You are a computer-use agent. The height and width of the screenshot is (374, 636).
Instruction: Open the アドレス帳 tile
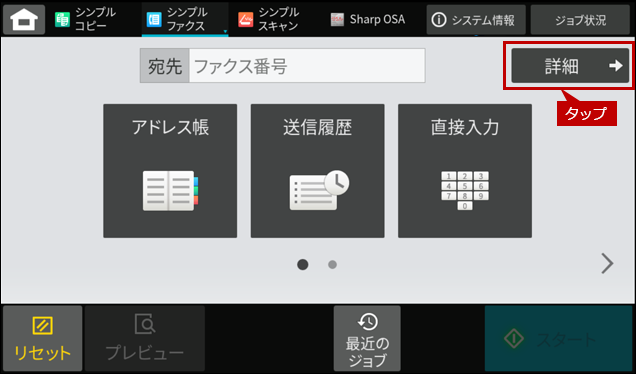pyautogui.click(x=170, y=171)
